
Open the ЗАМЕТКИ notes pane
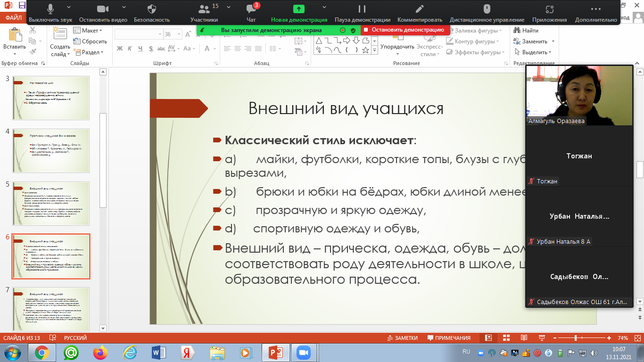(x=402, y=338)
